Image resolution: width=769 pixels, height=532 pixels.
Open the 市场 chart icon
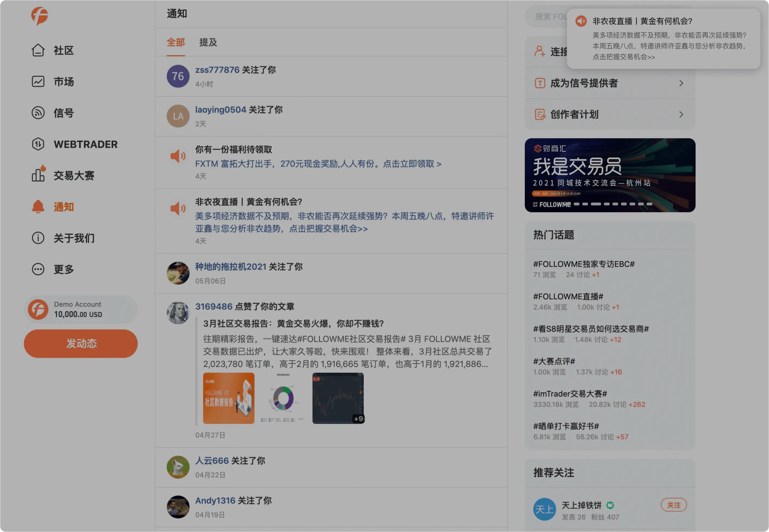tap(38, 82)
